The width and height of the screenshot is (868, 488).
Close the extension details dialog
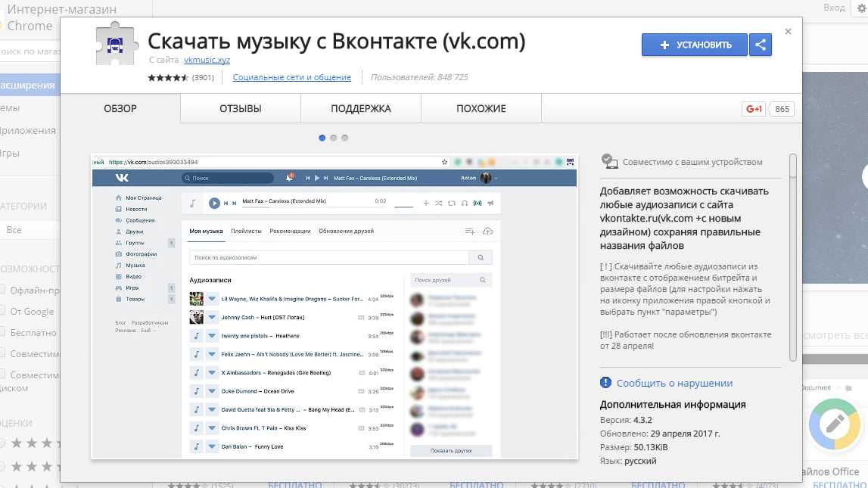pyautogui.click(x=789, y=32)
